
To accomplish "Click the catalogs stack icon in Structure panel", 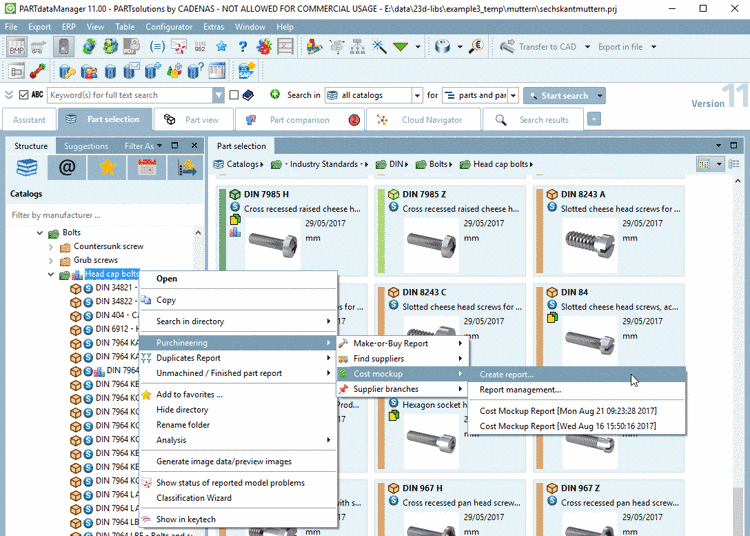I will [27, 168].
